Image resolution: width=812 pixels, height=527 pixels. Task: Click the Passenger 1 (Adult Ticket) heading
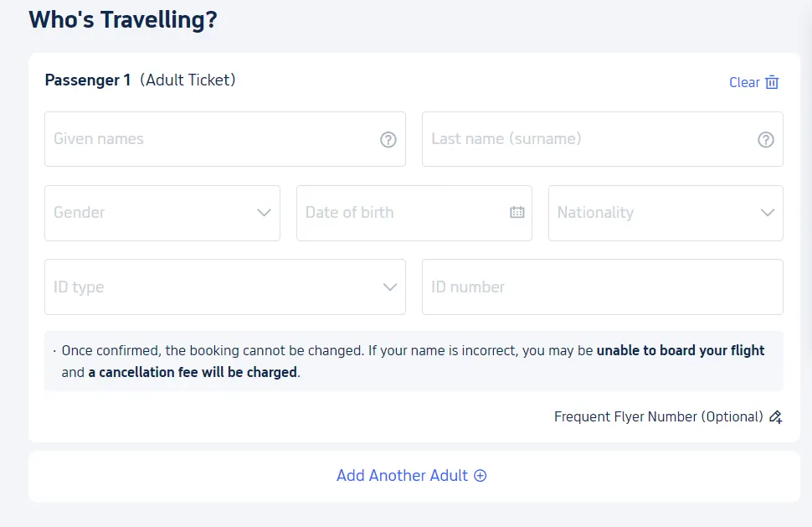pyautogui.click(x=140, y=80)
